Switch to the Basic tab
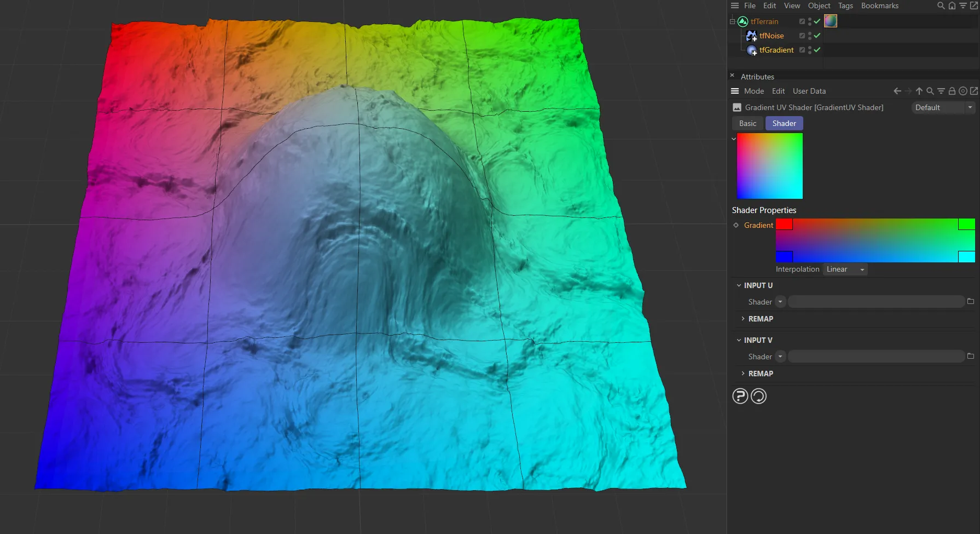Screen dimensions: 980x534 [747, 123]
